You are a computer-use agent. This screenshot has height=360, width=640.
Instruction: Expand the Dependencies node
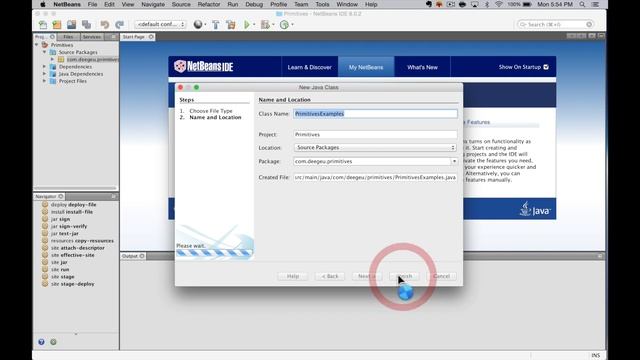tap(44, 67)
